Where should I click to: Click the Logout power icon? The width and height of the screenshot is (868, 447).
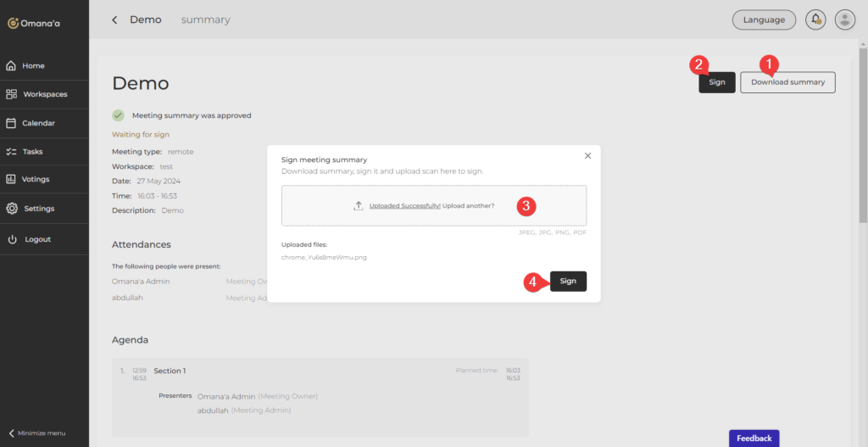pyautogui.click(x=12, y=239)
